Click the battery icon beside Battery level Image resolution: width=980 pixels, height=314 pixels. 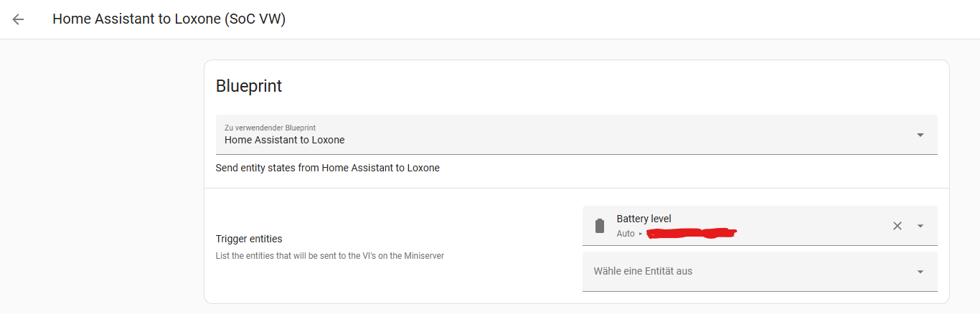(600, 226)
